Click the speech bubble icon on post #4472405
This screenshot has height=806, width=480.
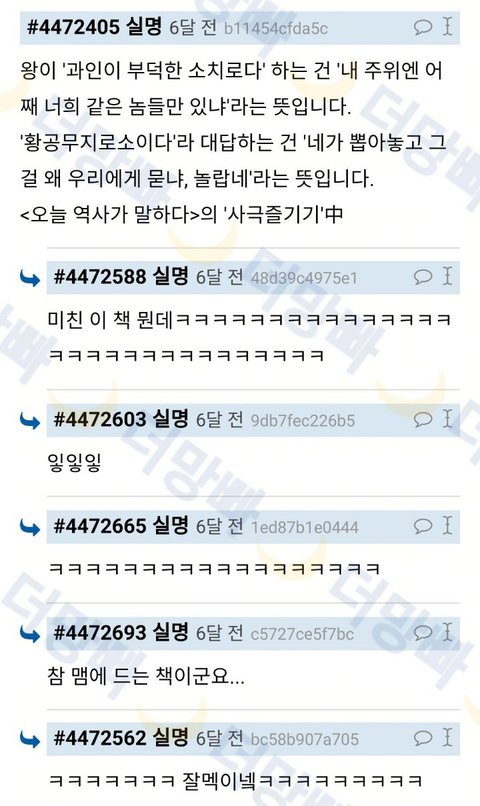pos(423,27)
